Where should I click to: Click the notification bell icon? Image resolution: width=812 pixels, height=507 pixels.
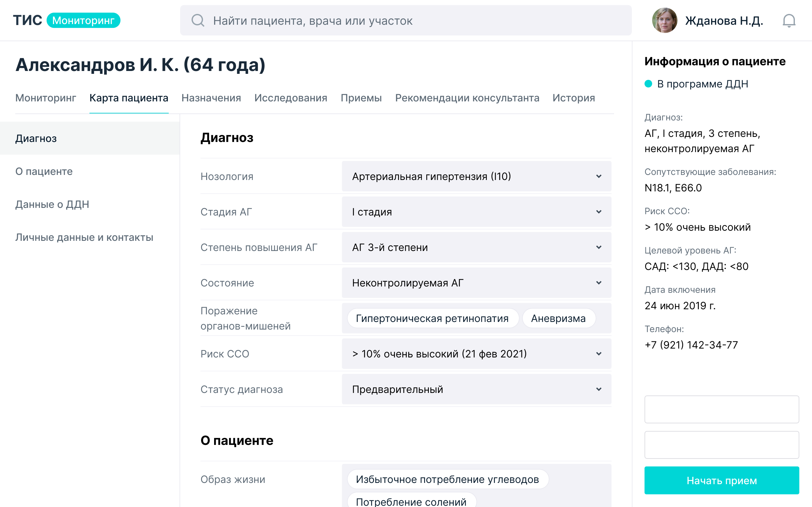tap(789, 21)
